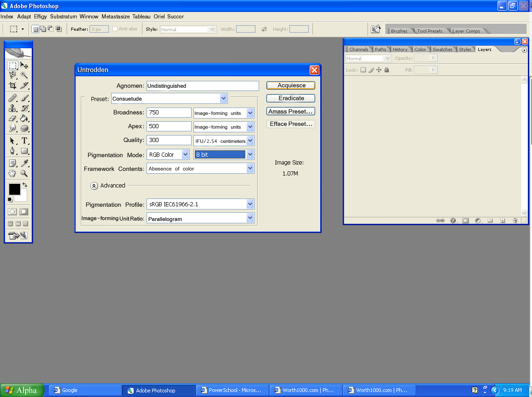Collapse the Advanced section
The height and width of the screenshot is (397, 532).
94,186
